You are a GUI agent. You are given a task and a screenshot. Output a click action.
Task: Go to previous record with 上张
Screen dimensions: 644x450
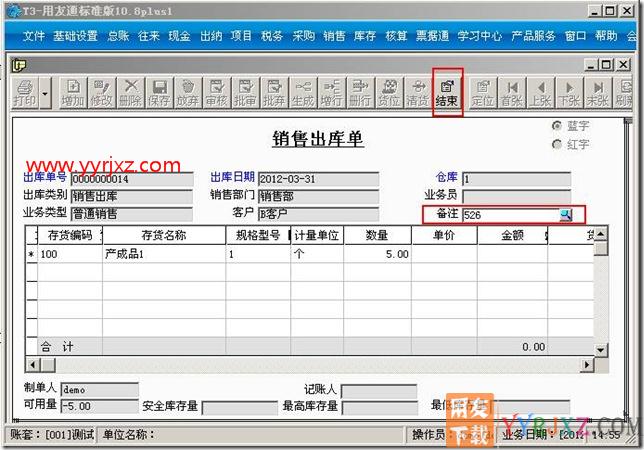coord(541,93)
